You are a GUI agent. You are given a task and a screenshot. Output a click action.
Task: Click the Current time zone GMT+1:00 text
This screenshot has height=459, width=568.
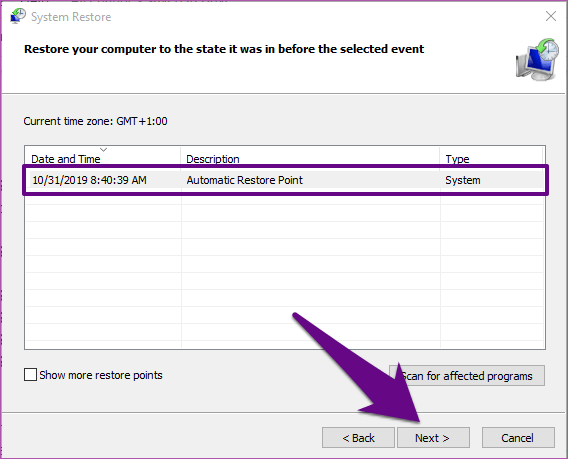point(95,121)
